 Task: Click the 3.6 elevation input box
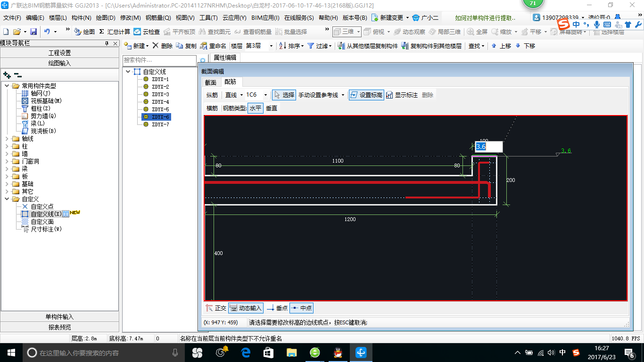(x=489, y=147)
